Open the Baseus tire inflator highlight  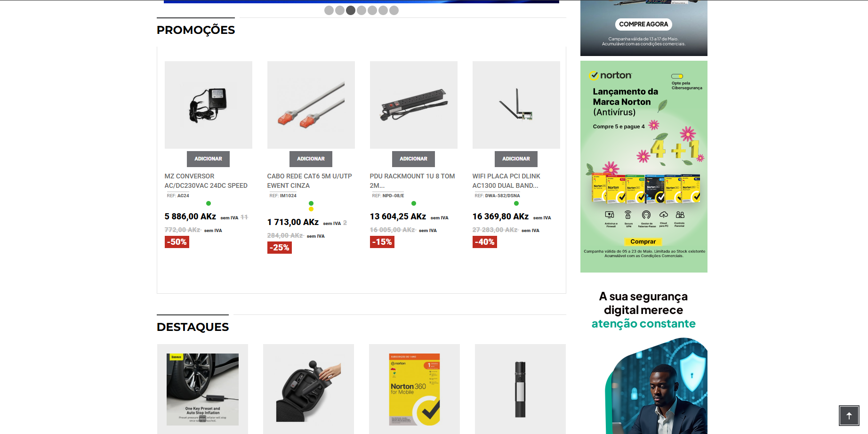tap(202, 389)
